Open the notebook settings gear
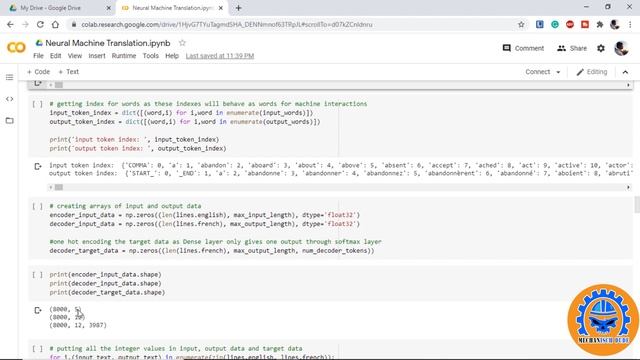Screen dimensions: 640x360 coord(601,48)
